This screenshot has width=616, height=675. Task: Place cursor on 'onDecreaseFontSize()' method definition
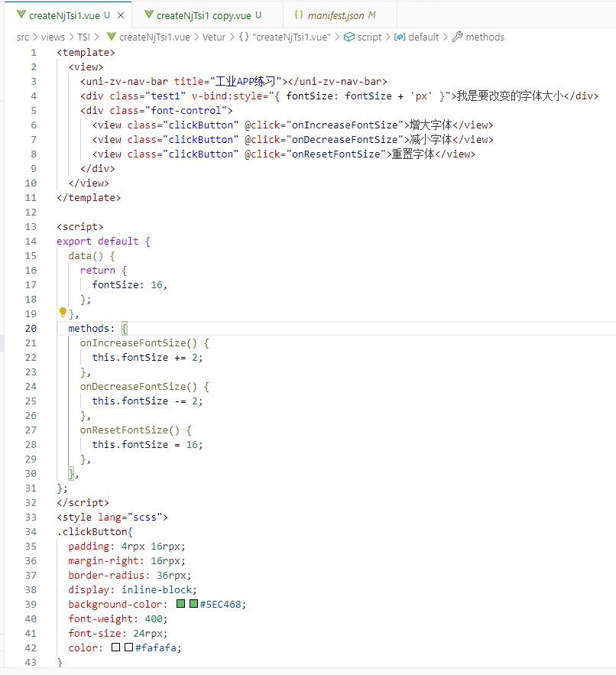[x=138, y=387]
